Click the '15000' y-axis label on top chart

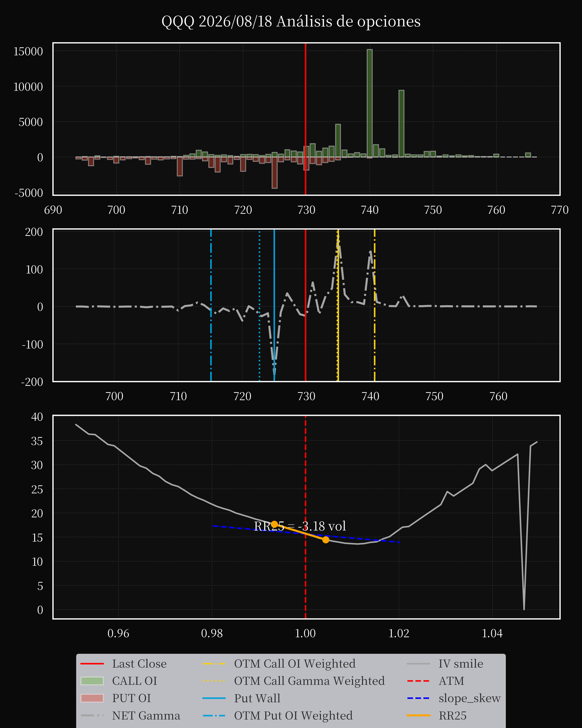click(28, 52)
